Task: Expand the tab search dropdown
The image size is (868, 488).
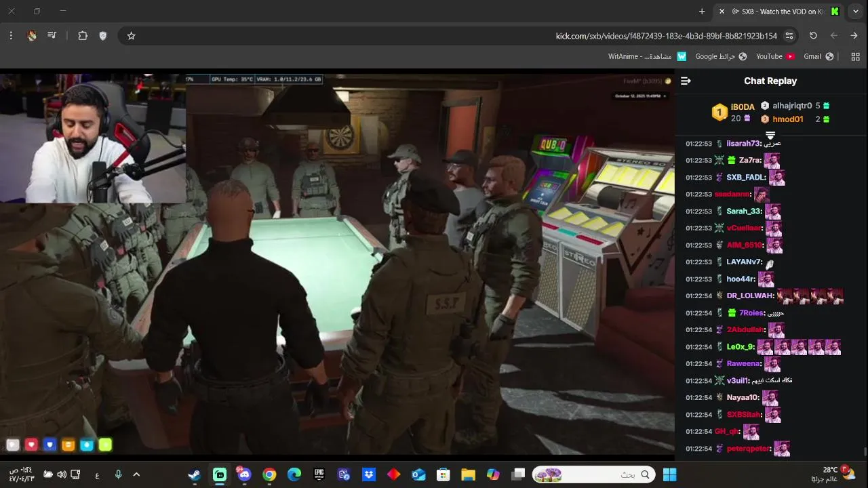Action: click(856, 12)
